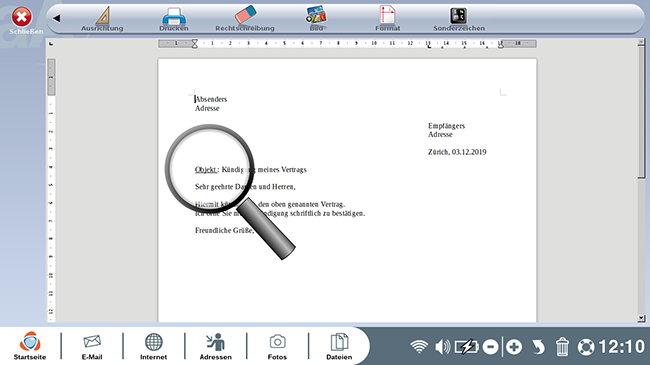650x365 pixels.
Task: Open the Format page settings
Action: [x=388, y=19]
